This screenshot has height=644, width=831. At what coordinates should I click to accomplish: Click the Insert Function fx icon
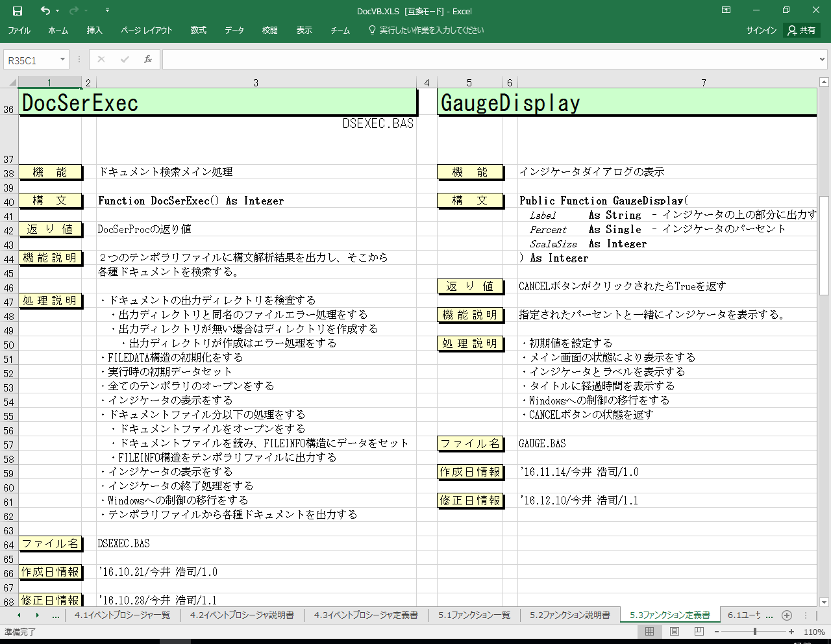(x=148, y=60)
